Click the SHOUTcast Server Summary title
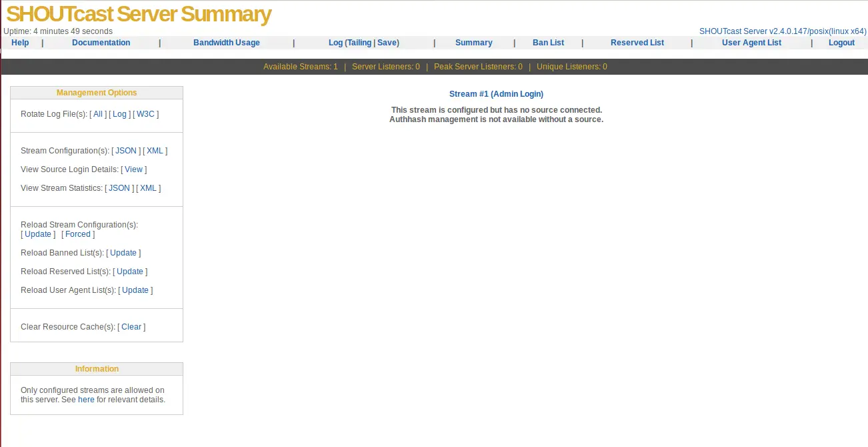The height and width of the screenshot is (447, 868). pos(139,14)
